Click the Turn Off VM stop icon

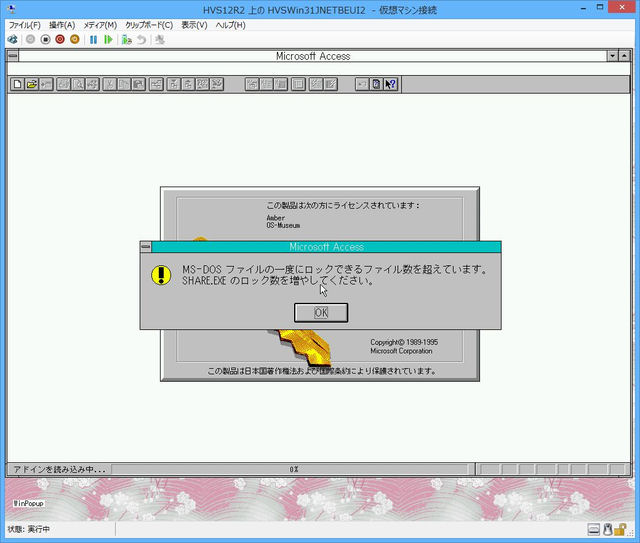(x=45, y=40)
